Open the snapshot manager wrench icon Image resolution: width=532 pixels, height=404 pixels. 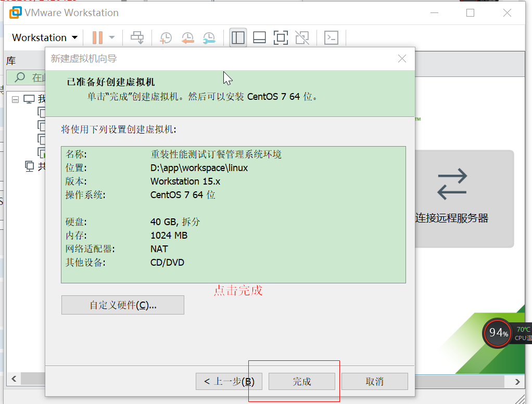(x=209, y=37)
